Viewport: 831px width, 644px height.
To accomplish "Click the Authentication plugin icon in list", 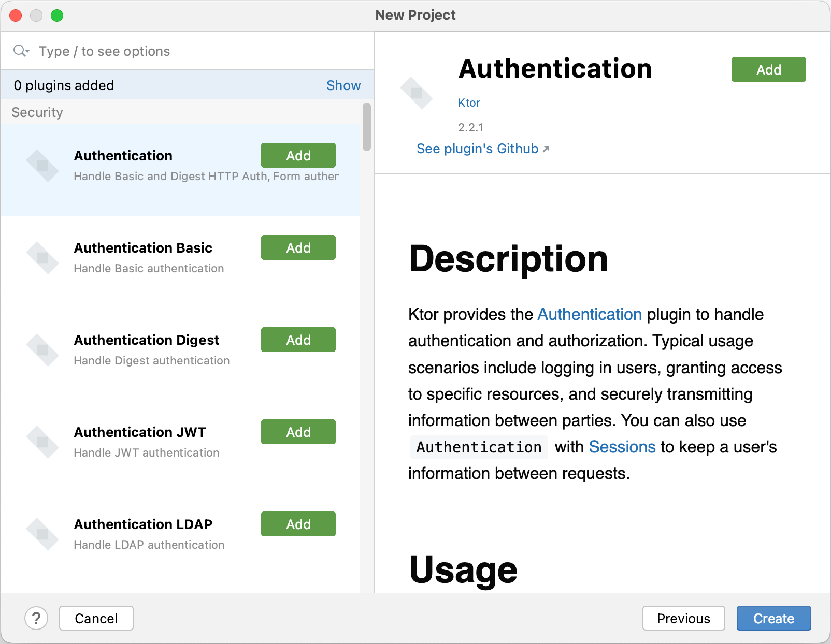I will pos(42,166).
